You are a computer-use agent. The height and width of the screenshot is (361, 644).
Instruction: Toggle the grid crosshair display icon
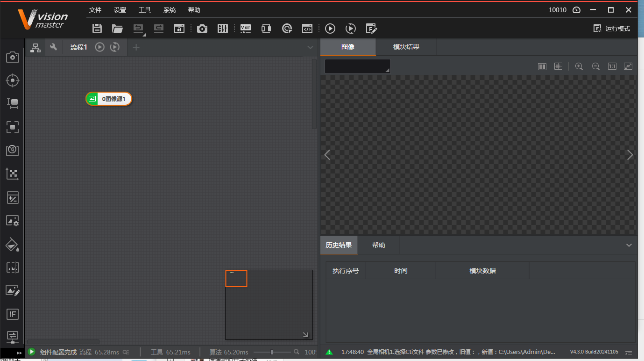(558, 66)
